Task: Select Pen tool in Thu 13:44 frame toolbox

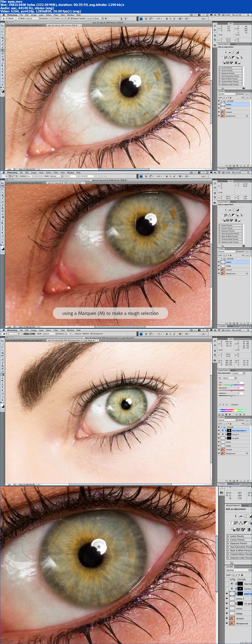Action: (x=3, y=226)
